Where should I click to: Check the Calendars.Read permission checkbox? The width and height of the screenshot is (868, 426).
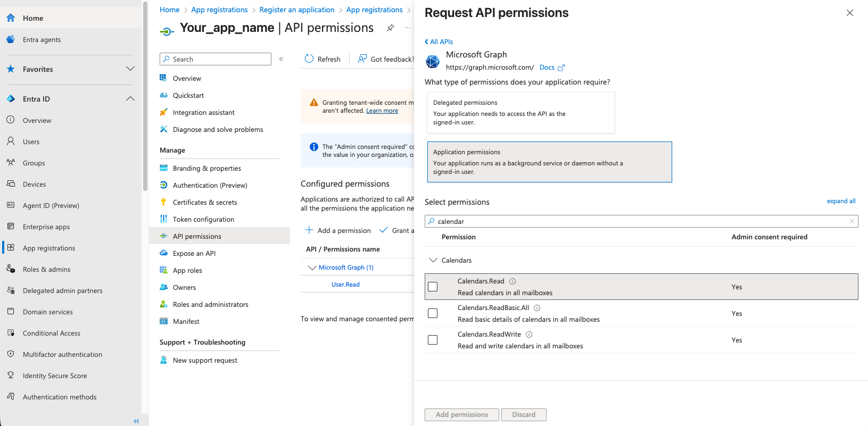click(433, 287)
